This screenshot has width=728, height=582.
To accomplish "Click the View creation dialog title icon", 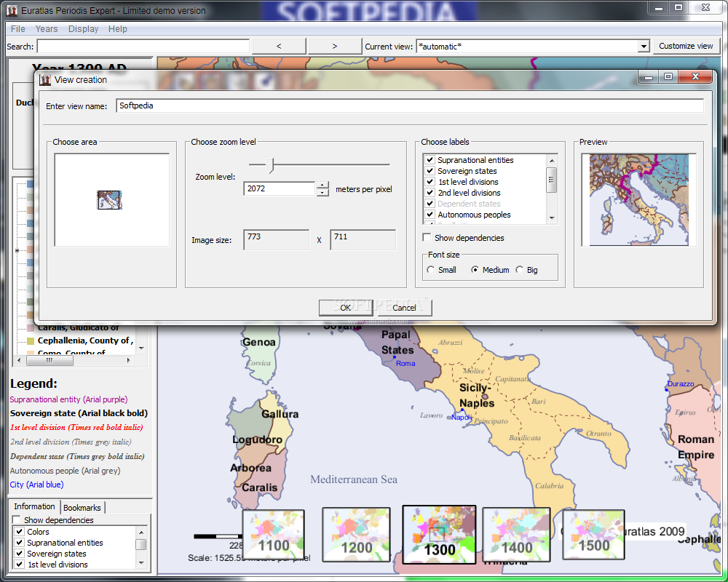I will 45,80.
